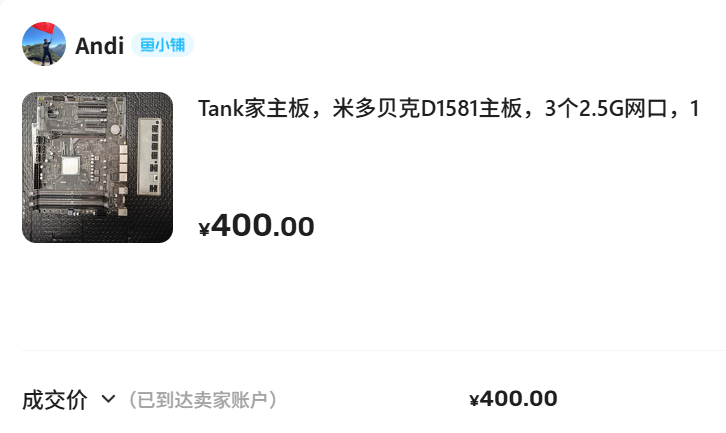Screen dimensions: 726x433
Task: Click the seller name Andi
Action: coord(100,46)
